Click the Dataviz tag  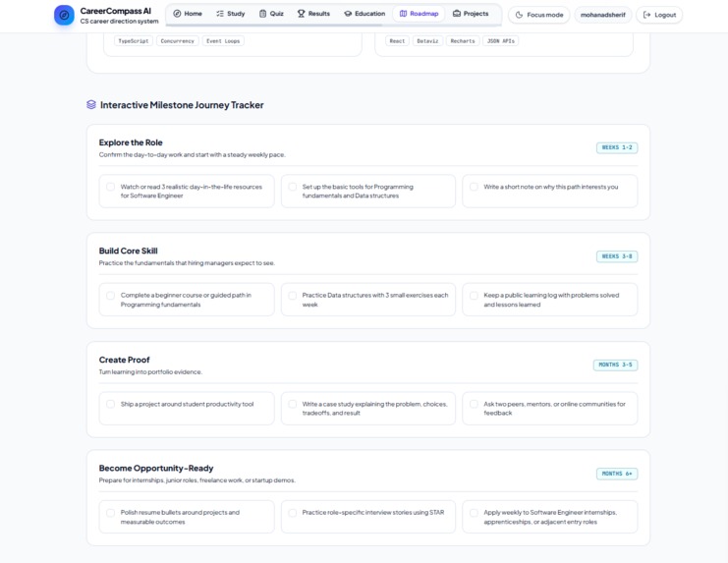427,41
